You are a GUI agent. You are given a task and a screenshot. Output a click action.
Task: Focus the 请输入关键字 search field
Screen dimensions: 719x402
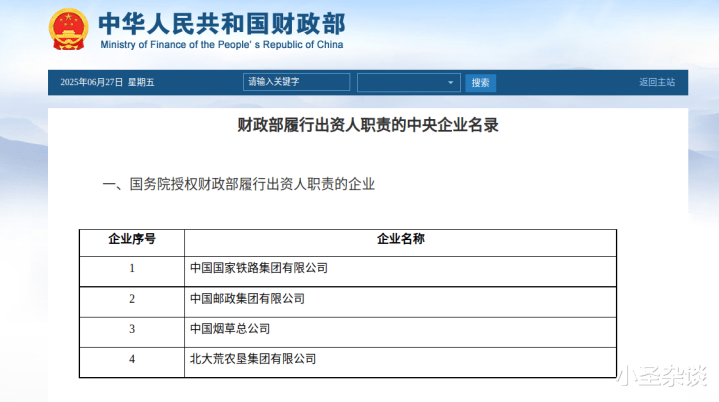[x=296, y=82]
